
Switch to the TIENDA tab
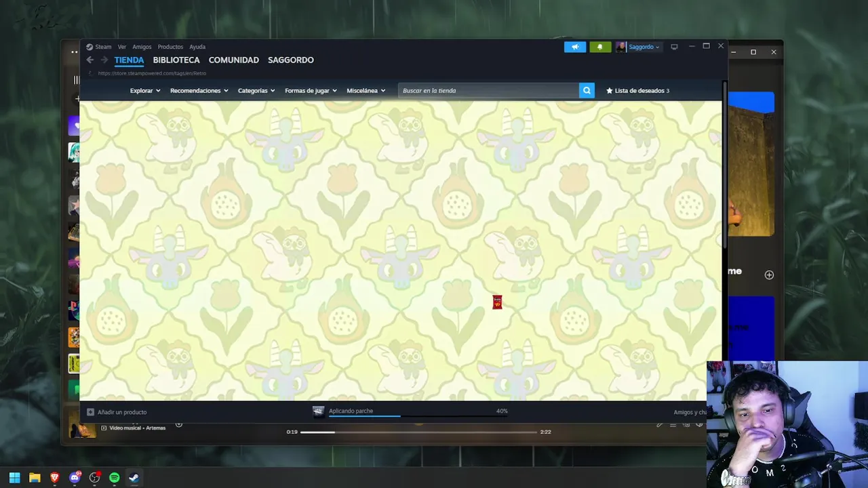coord(129,60)
